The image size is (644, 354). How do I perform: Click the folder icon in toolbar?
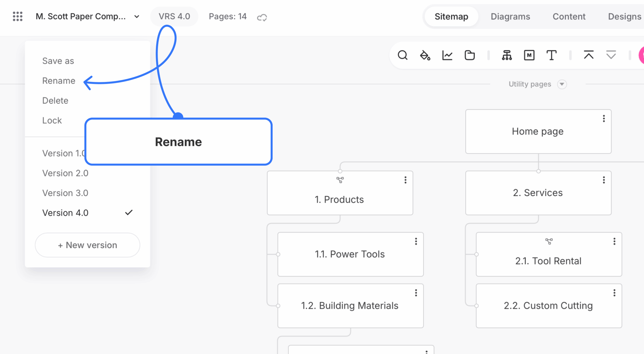[x=469, y=55]
